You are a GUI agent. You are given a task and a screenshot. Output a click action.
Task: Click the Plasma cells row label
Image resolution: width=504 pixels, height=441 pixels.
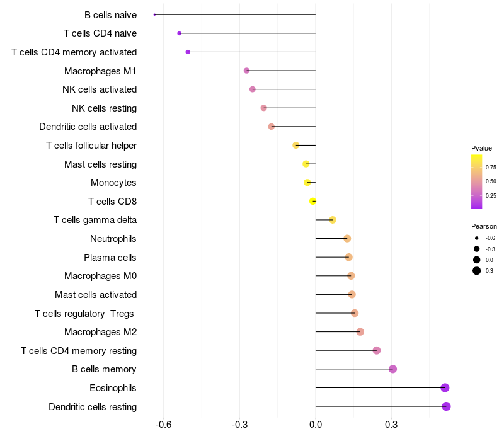point(110,258)
